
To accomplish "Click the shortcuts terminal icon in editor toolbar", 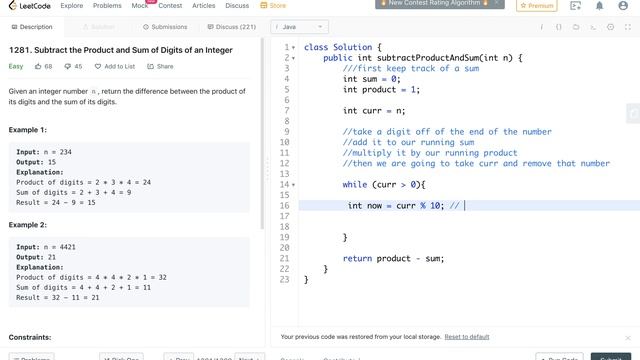I will pyautogui.click(x=593, y=27).
